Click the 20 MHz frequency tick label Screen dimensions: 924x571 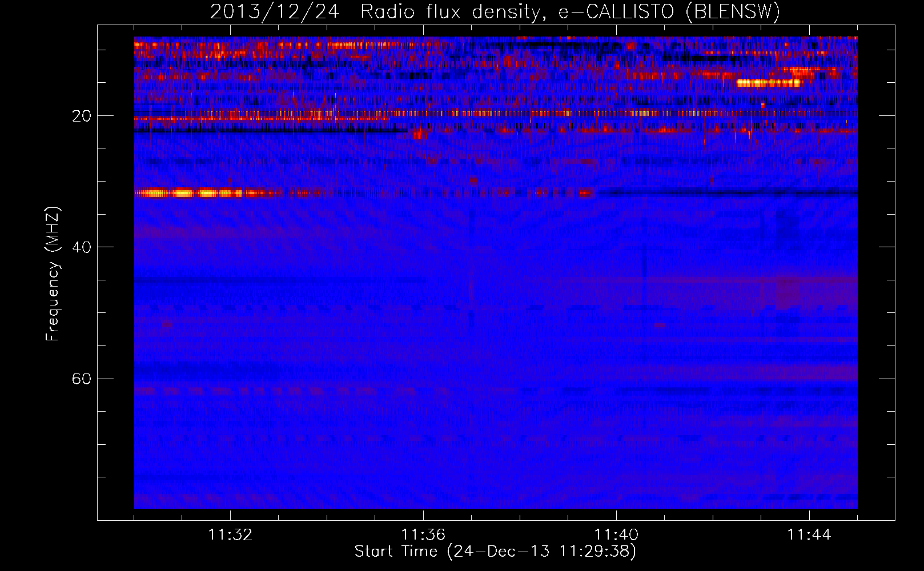tap(82, 116)
